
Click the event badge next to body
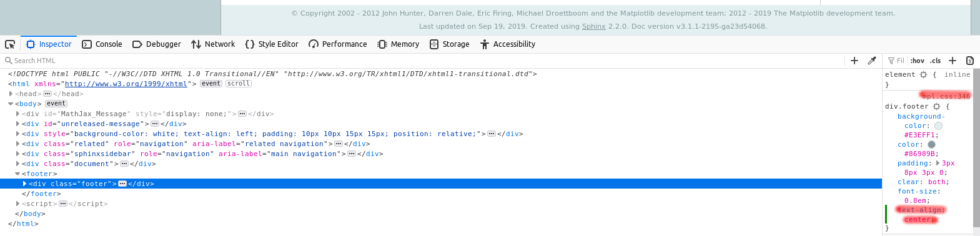[56, 104]
